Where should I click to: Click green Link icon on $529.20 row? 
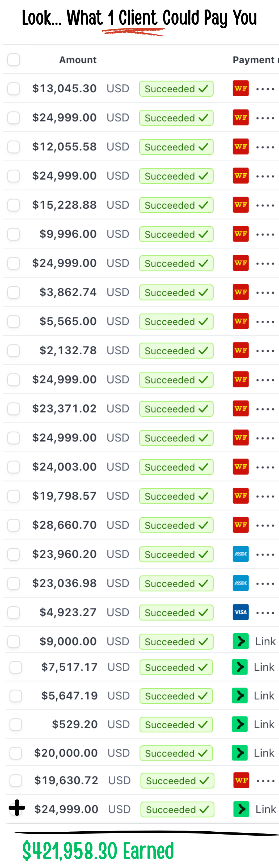[x=240, y=724]
